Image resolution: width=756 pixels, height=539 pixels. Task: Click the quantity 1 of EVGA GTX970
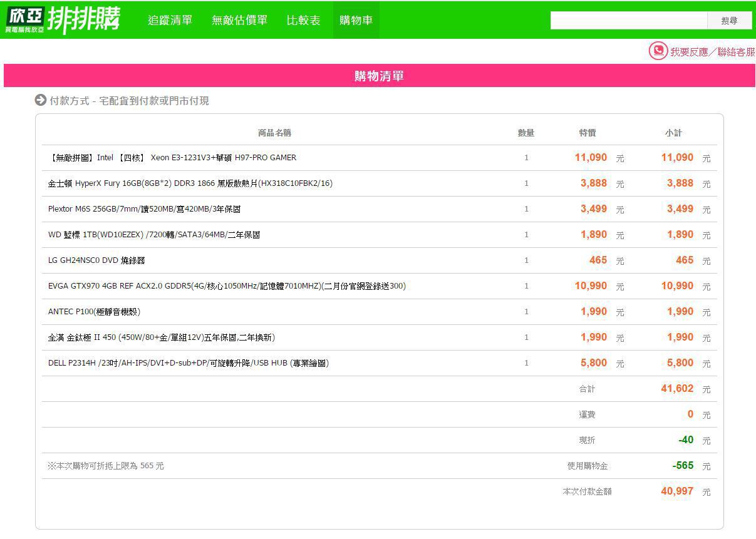(526, 286)
